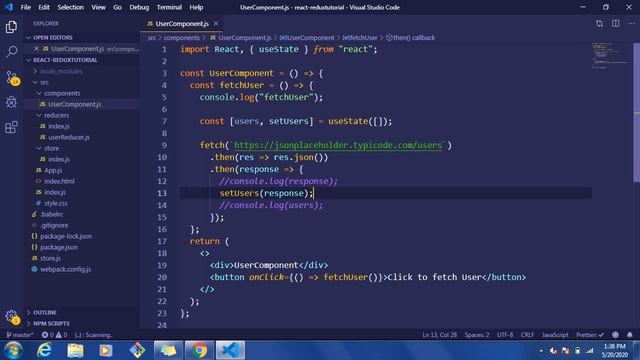Change indentation via Spaces: 2
The width and height of the screenshot is (640, 360).
[477, 335]
